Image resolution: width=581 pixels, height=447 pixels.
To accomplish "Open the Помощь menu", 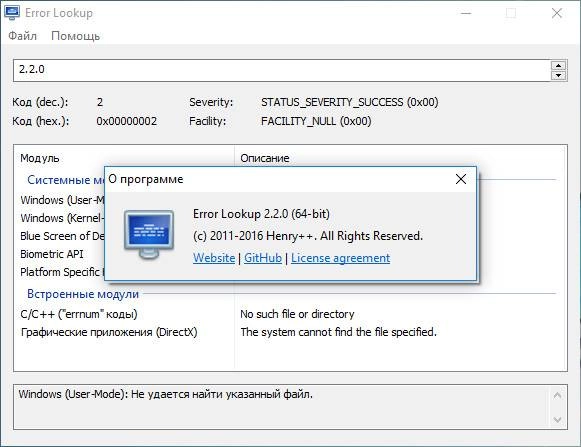I will coord(76,36).
